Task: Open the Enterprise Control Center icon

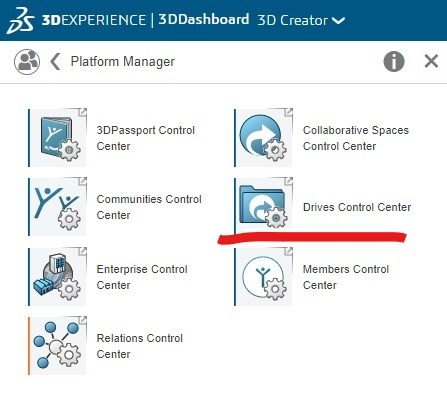Action: (x=58, y=277)
